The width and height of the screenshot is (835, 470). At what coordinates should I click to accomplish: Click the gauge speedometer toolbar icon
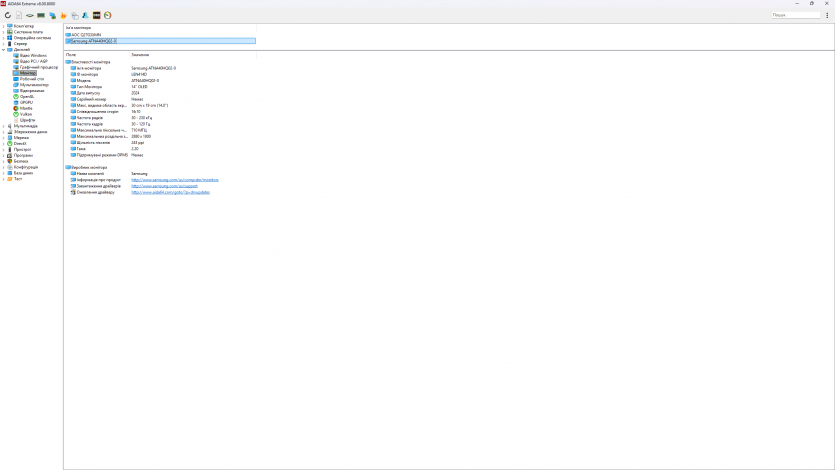pos(107,16)
